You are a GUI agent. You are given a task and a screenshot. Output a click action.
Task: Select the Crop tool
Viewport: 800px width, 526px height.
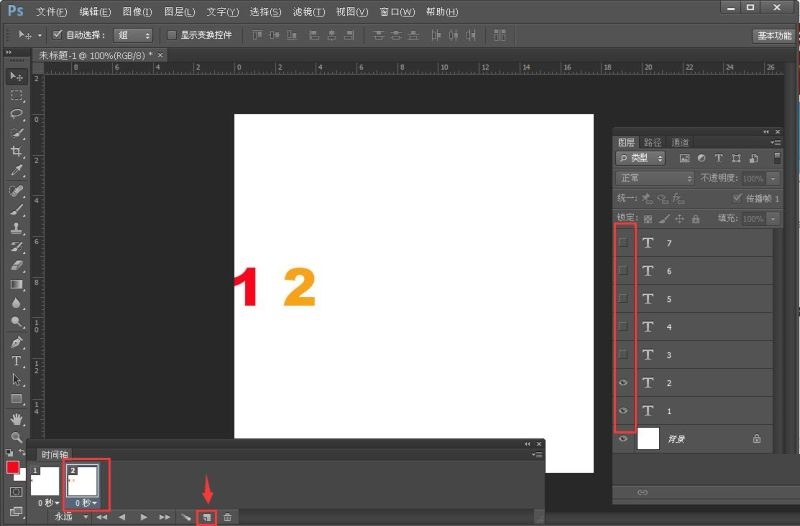pyautogui.click(x=17, y=152)
